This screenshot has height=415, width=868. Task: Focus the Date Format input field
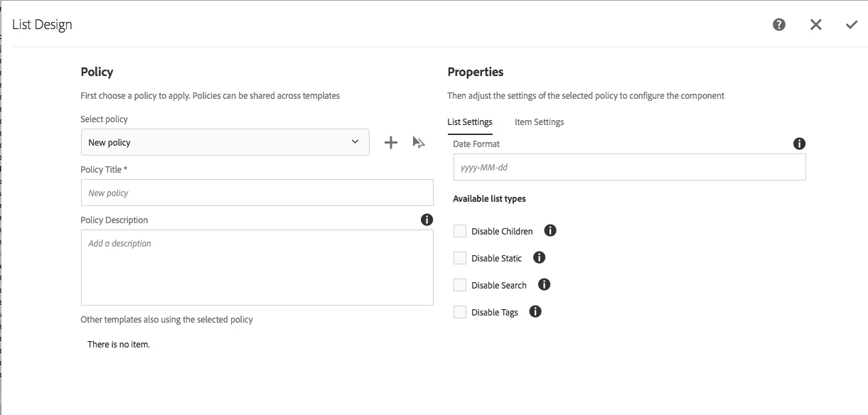click(x=629, y=168)
